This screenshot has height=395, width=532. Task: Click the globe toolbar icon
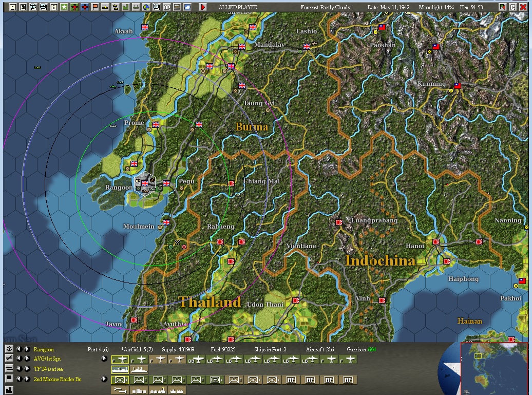click(x=146, y=7)
